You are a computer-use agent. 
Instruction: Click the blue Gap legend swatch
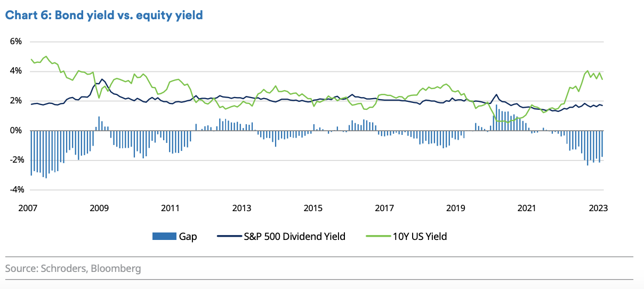pyautogui.click(x=164, y=236)
